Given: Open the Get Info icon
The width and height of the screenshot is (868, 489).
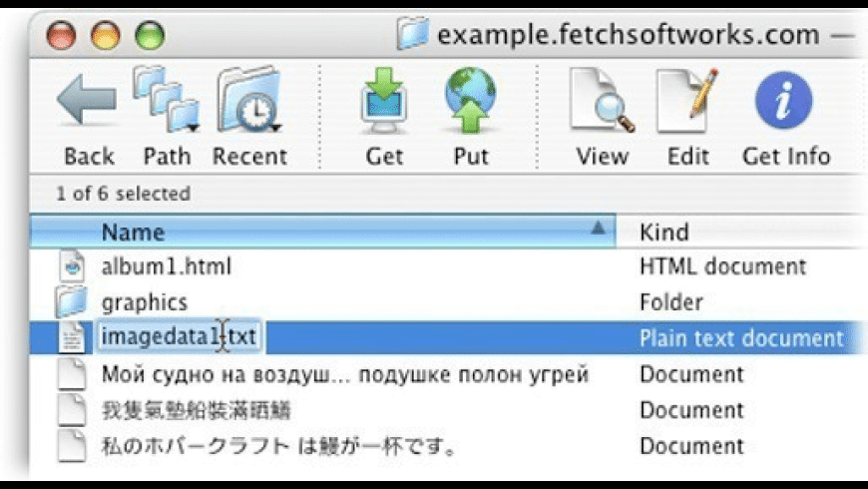Looking at the screenshot, I should pyautogui.click(x=784, y=101).
